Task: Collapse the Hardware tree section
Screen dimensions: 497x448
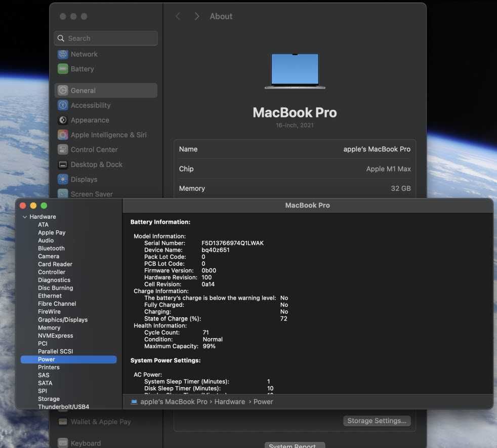Action: (x=25, y=217)
